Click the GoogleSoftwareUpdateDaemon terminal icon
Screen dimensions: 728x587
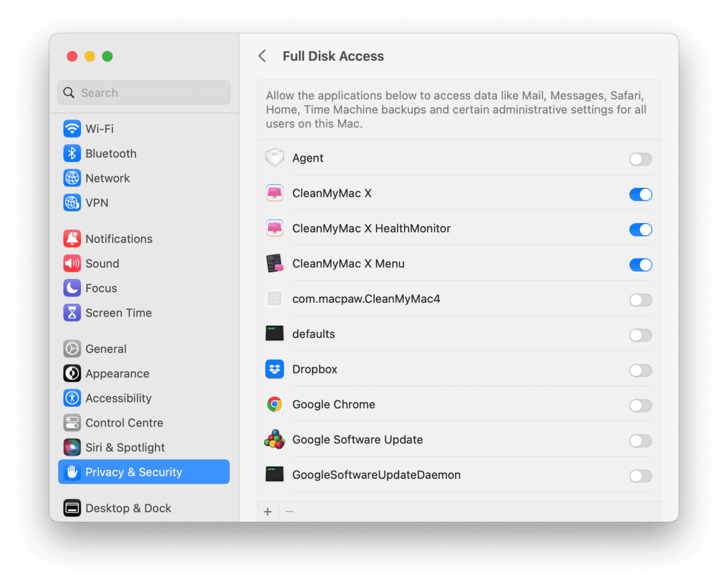tap(274, 475)
